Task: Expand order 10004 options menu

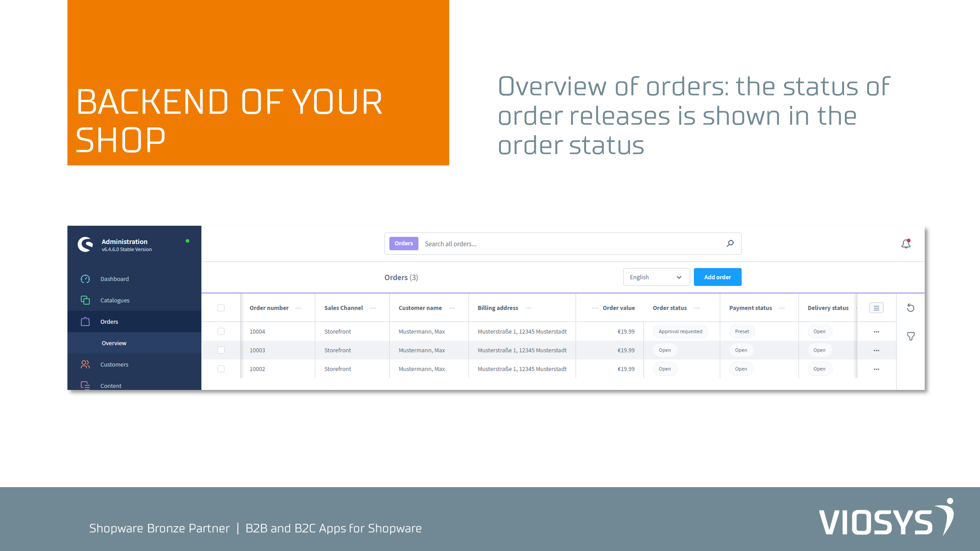Action: pos(877,331)
